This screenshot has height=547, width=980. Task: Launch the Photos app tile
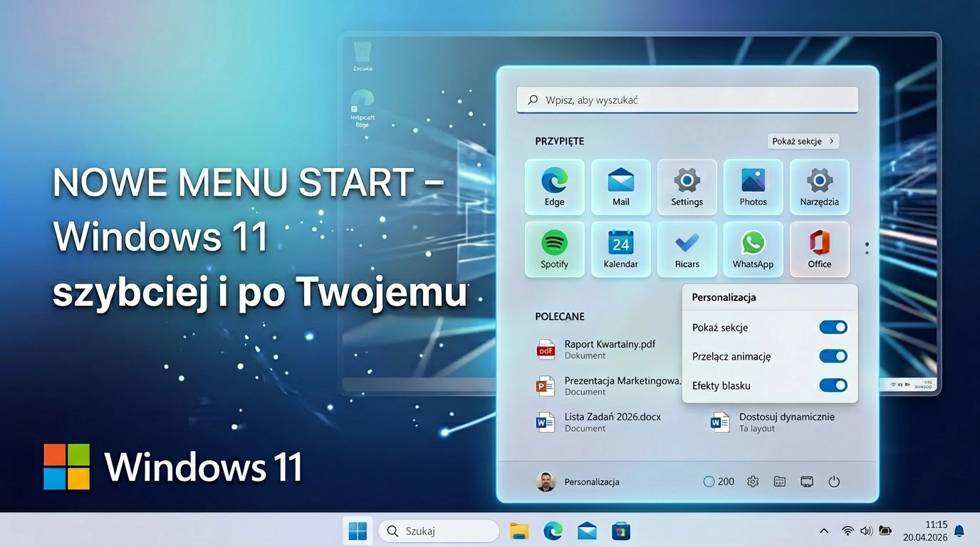753,187
